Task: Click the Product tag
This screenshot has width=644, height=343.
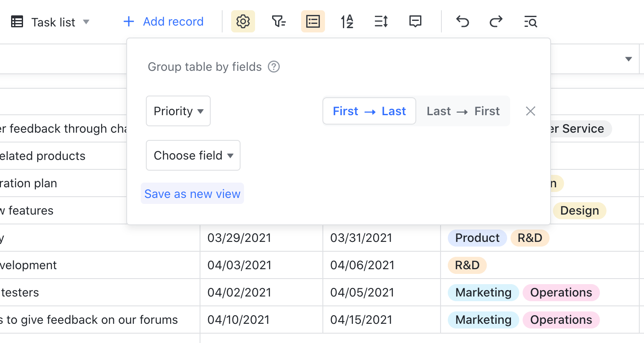Action: coord(477,238)
